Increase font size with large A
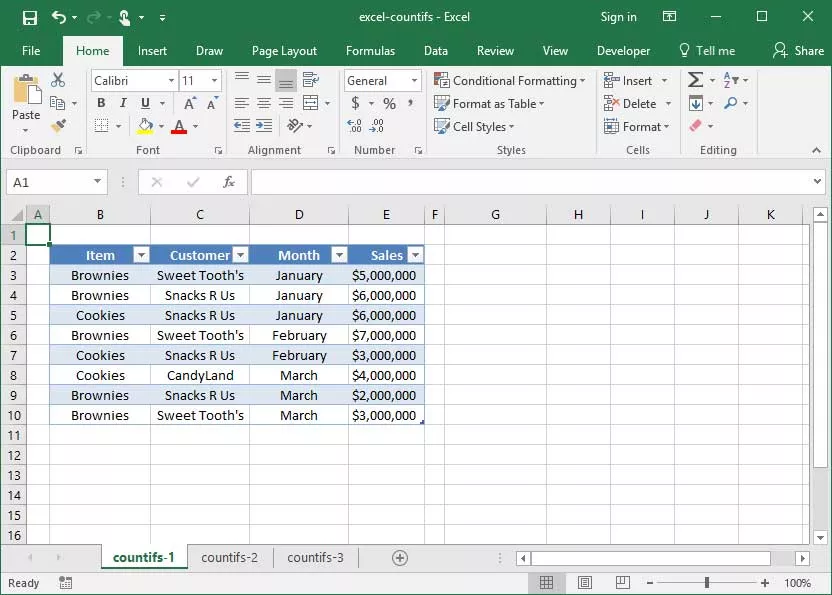 [x=189, y=104]
